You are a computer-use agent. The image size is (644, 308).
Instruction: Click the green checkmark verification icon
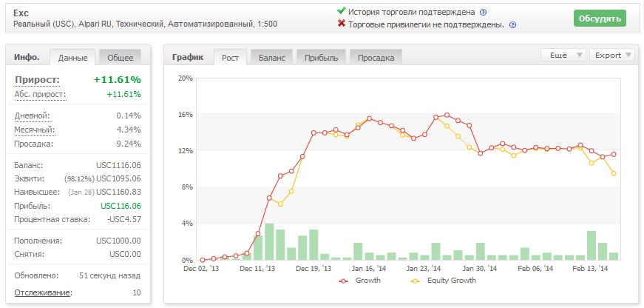pos(341,11)
